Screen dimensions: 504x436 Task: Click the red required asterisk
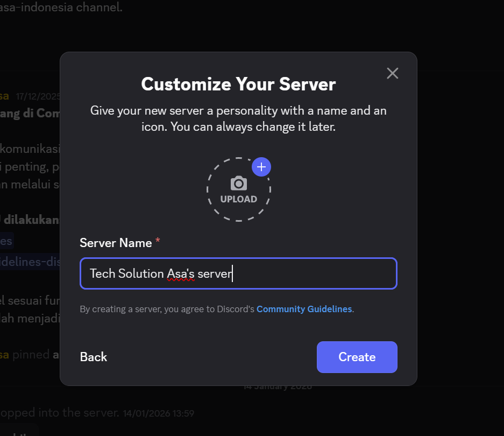pos(158,243)
